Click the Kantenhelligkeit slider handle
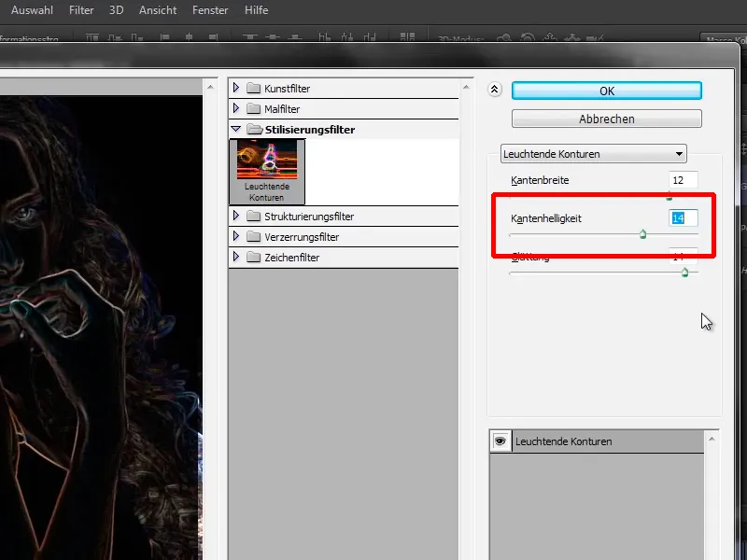 pos(642,234)
